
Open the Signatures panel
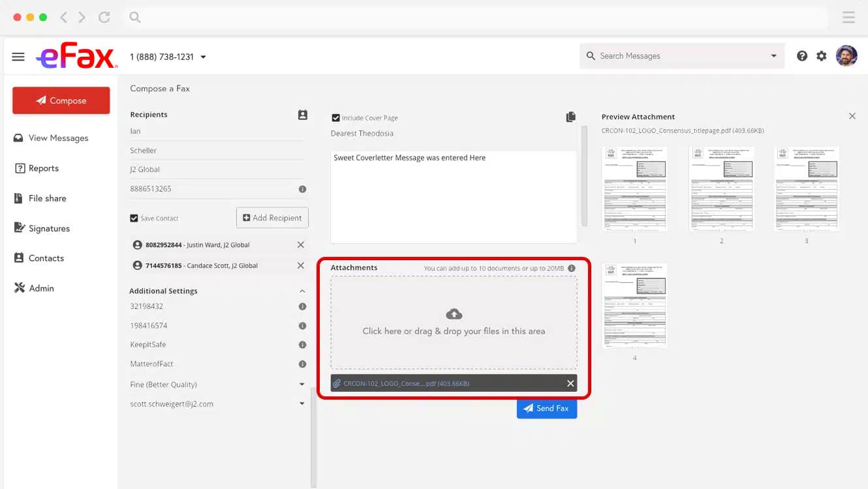(x=49, y=228)
